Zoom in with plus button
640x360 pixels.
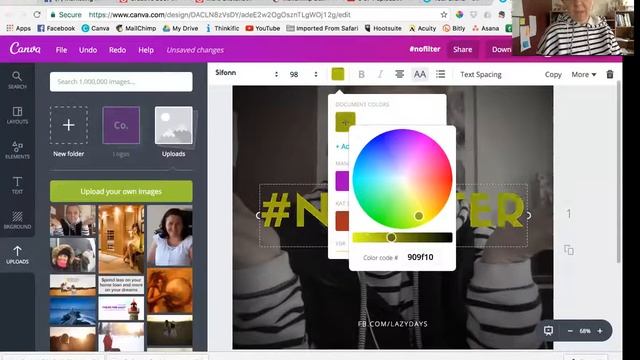coord(600,331)
